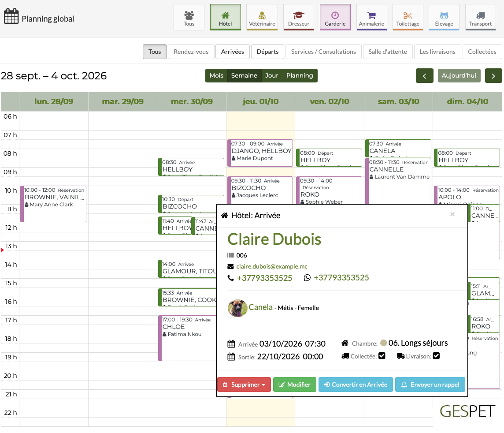Toggle the Livraison checkbox
This screenshot has width=504, height=433.
[436, 356]
